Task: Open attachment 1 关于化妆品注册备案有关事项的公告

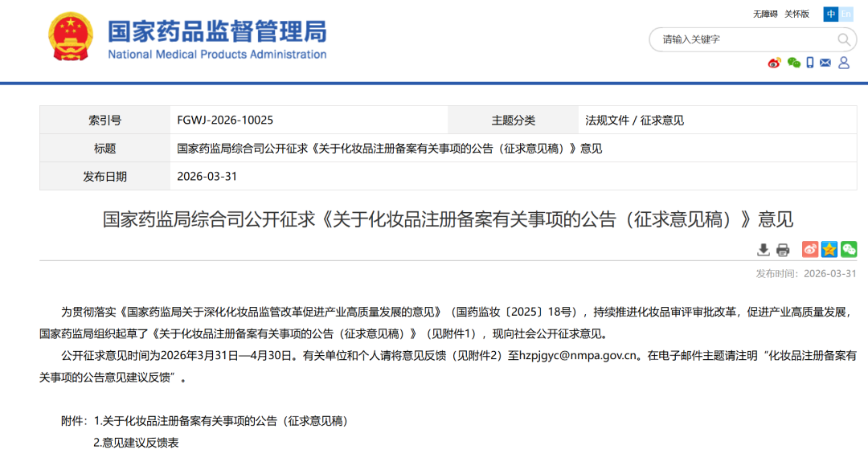Action: coord(222,421)
